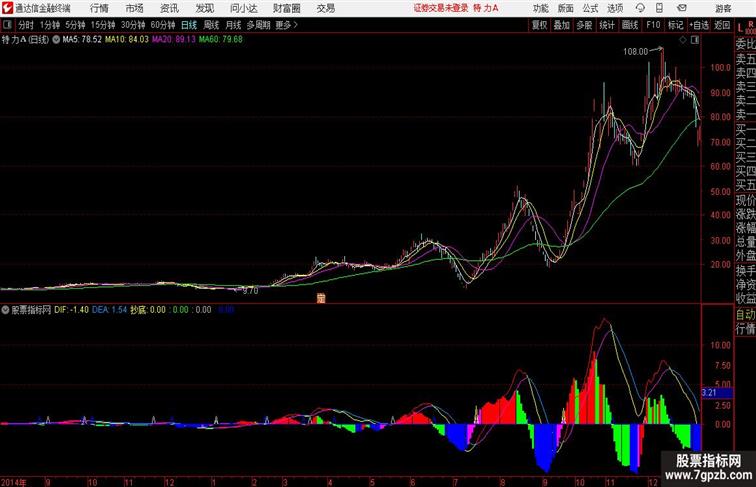Click the 108.00 high price label
This screenshot has height=487, width=756.
coord(635,52)
